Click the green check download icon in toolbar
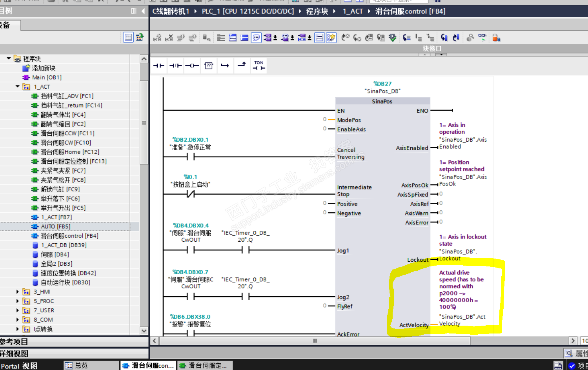 click(x=392, y=38)
